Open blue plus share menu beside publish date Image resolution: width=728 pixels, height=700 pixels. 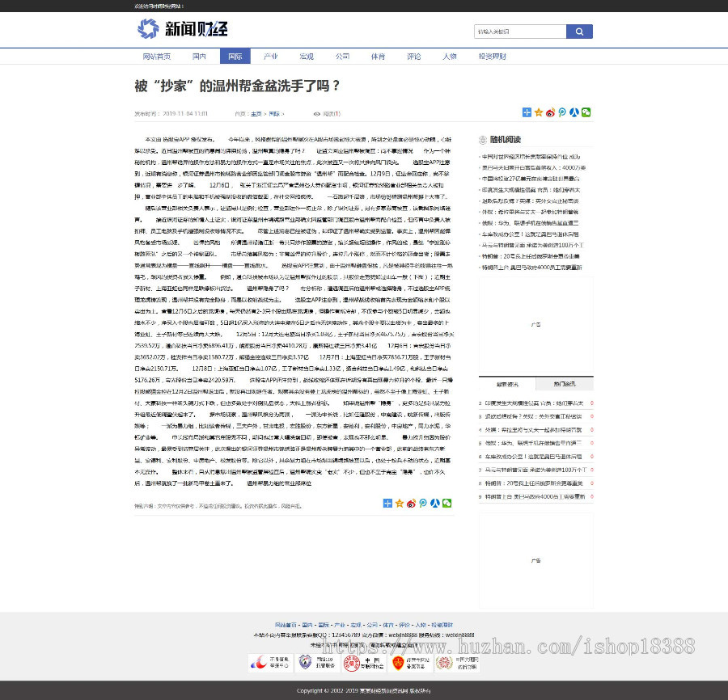pos(527,112)
